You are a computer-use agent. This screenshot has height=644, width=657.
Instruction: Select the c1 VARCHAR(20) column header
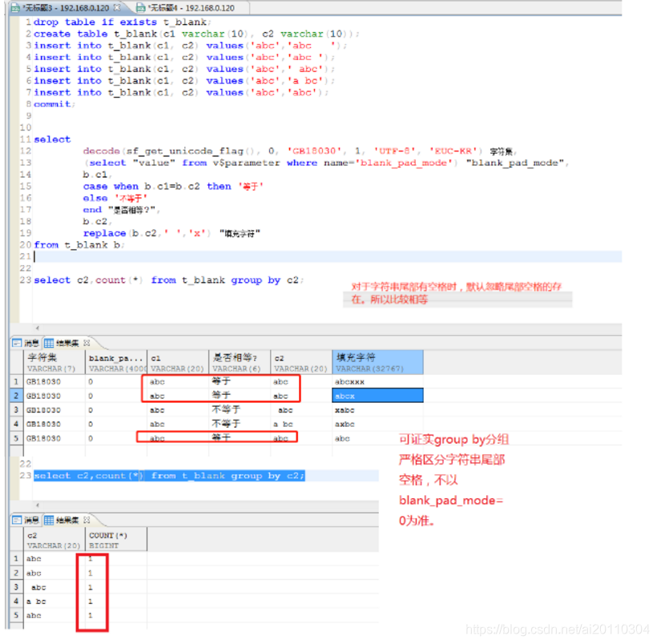point(178,362)
